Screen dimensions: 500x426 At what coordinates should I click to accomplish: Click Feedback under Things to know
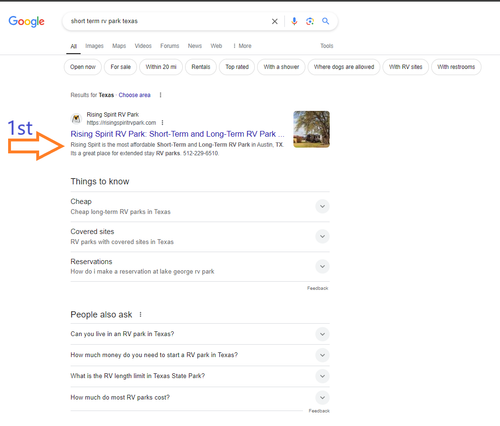pos(318,288)
